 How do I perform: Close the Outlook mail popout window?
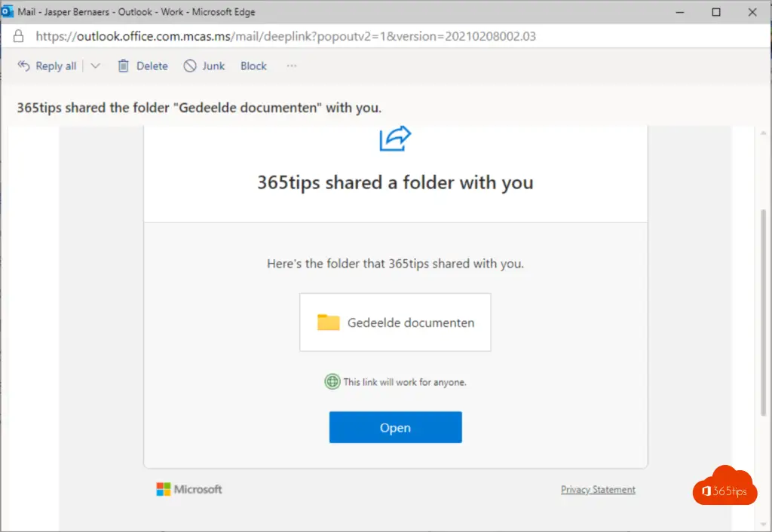click(751, 12)
